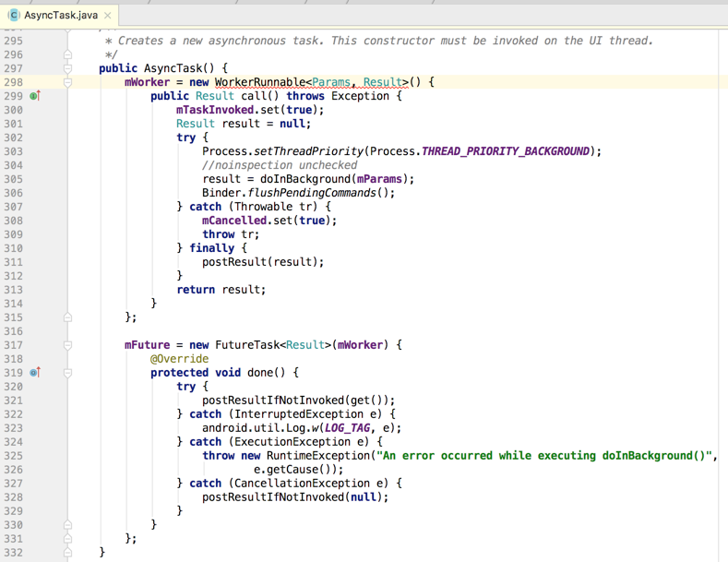
Task: Click the Java class icon on AsyncTask.java tab
Action: (x=14, y=16)
